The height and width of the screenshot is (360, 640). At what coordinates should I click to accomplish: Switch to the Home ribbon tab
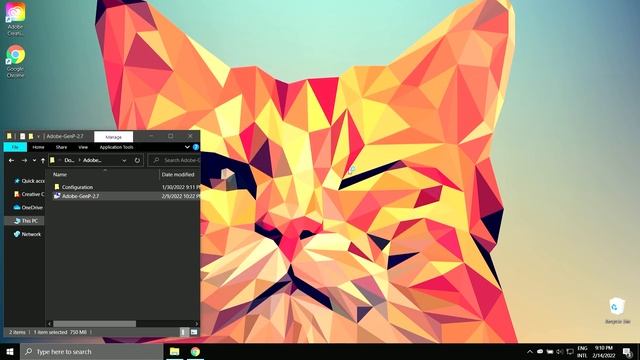(38, 147)
